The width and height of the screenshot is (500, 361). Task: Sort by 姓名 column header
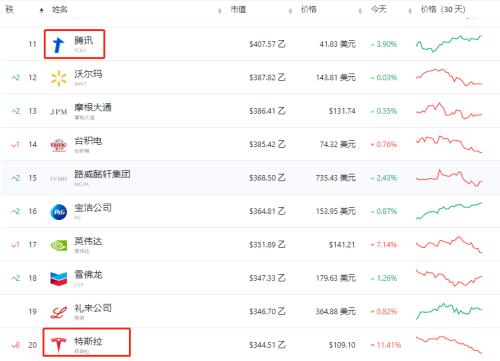click(x=60, y=9)
